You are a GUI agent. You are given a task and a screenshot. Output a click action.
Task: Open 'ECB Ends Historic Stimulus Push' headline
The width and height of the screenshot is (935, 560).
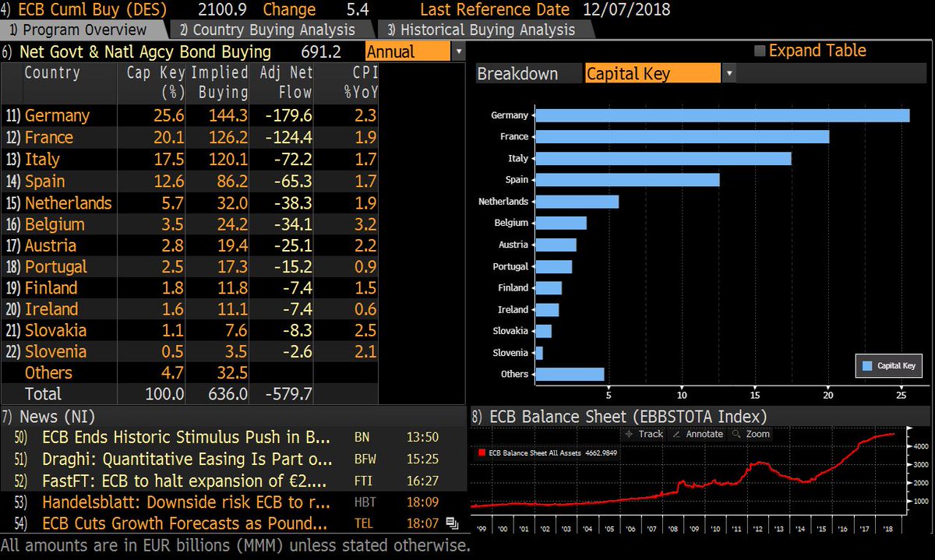coord(185,437)
